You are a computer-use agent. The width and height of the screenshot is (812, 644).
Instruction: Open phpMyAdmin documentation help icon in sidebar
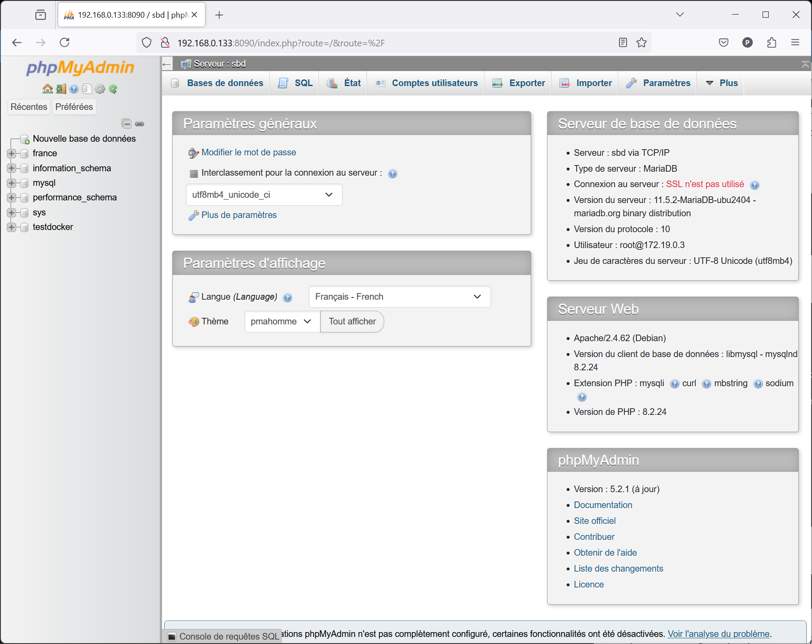[x=74, y=89]
